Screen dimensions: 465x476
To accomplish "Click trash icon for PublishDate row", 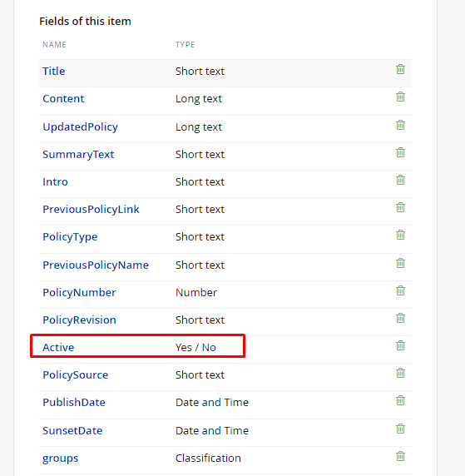I will pos(400,400).
